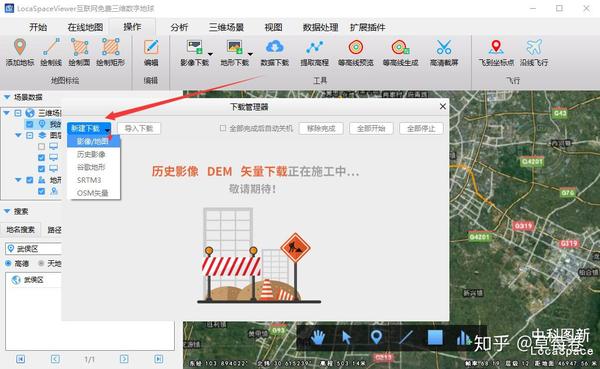
Task: Go to next search results page
Action: 124,359
